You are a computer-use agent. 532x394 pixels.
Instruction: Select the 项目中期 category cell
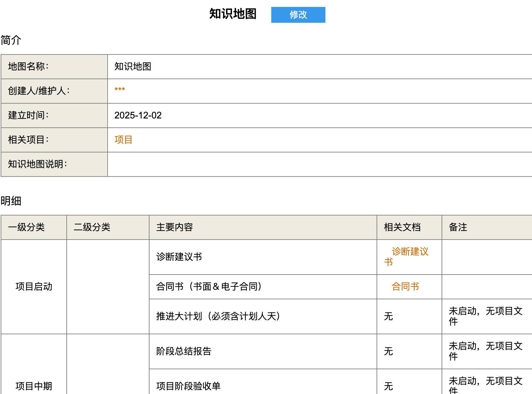coord(34,386)
